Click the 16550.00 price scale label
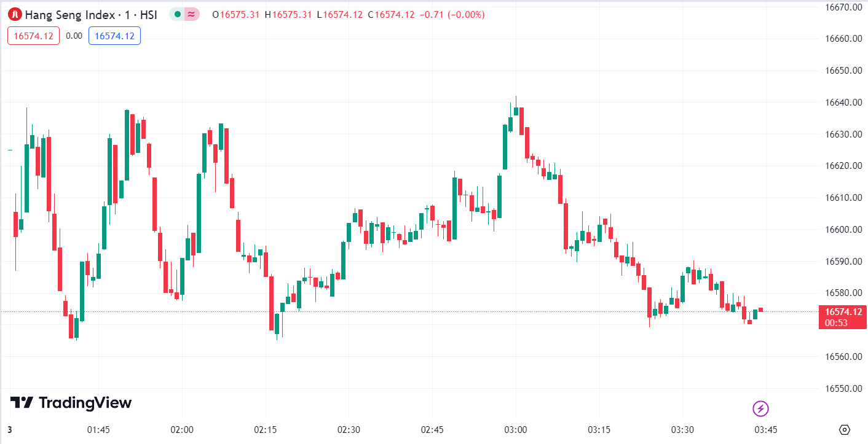Image resolution: width=868 pixels, height=444 pixels. [843, 389]
